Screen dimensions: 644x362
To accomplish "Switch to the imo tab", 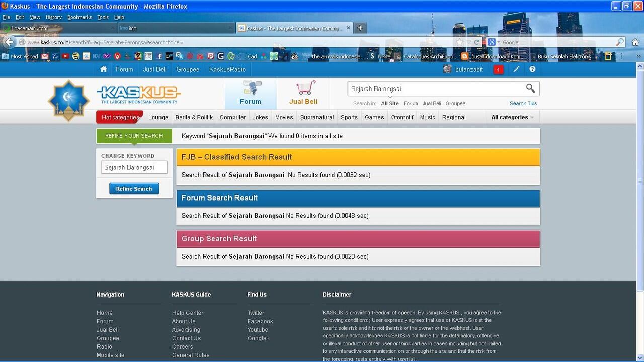I will [176, 28].
